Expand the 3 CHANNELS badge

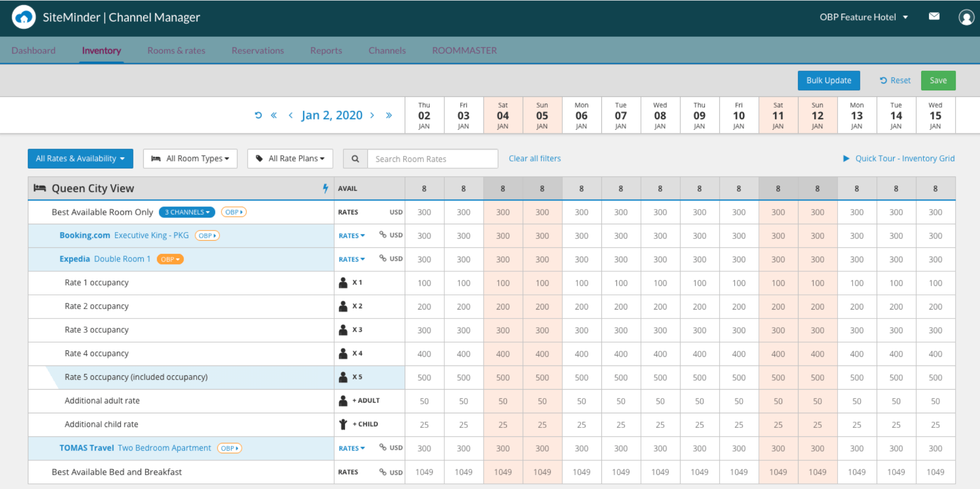187,212
